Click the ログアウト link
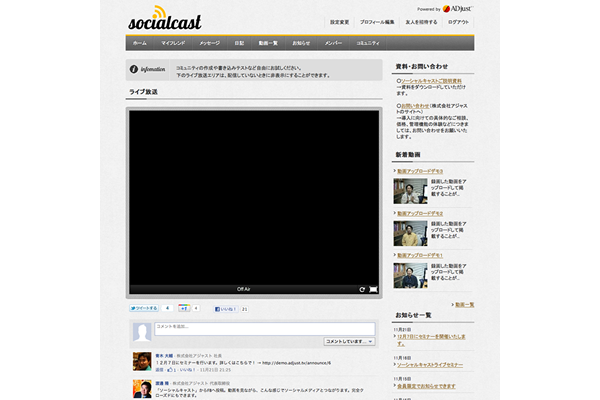Image resolution: width=600 pixels, height=400 pixels. click(x=458, y=21)
